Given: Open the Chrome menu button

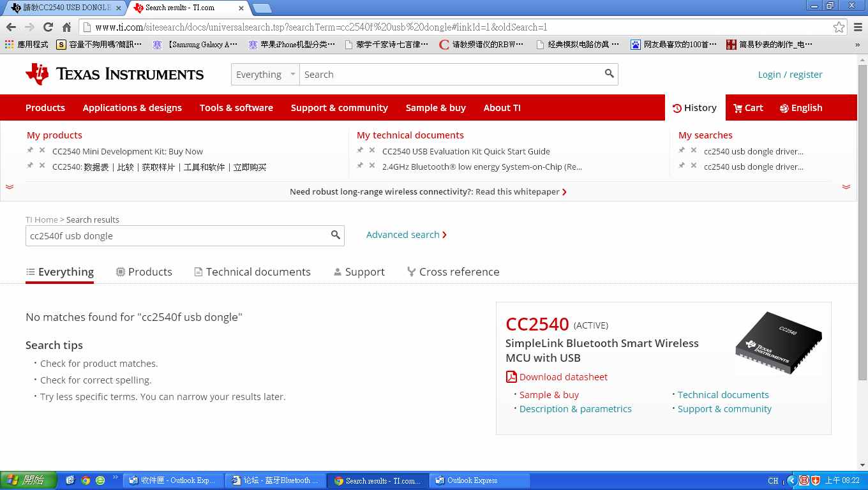Looking at the screenshot, I should click(x=858, y=27).
